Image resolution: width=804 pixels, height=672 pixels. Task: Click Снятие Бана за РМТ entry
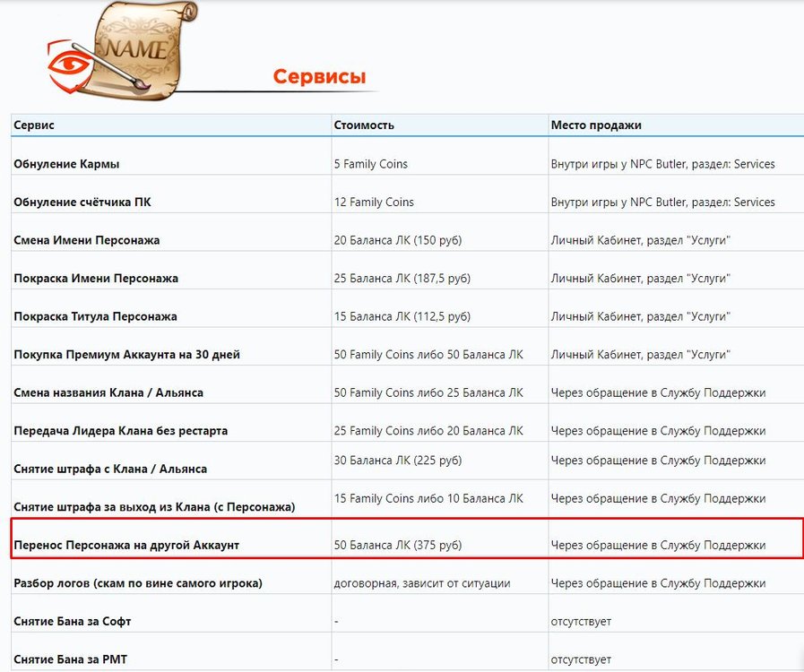70,659
